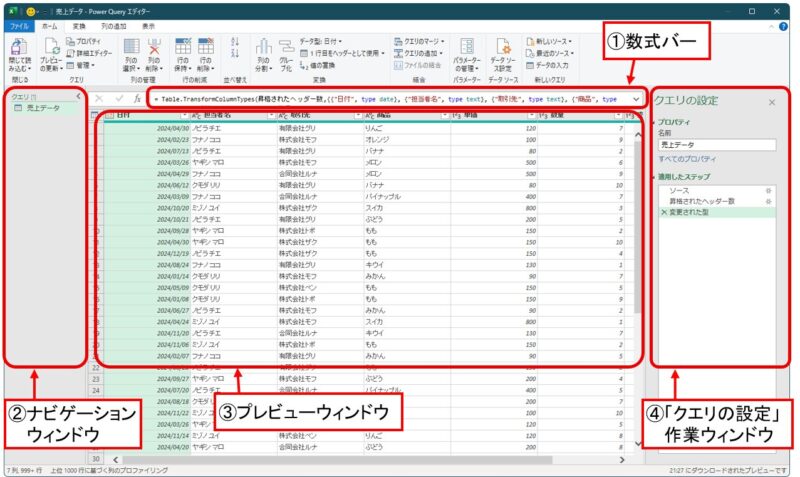Open the 新しいソース dropdown
The height and width of the screenshot is (477, 800).
[549, 41]
